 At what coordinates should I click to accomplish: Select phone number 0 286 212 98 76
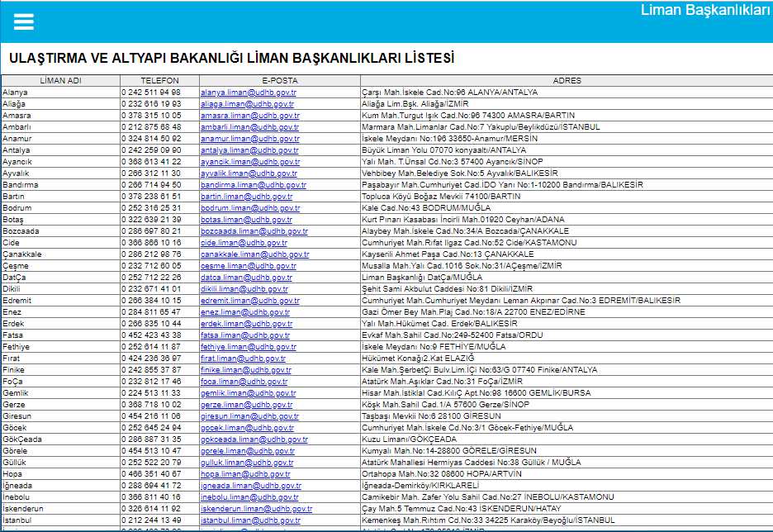(151, 254)
